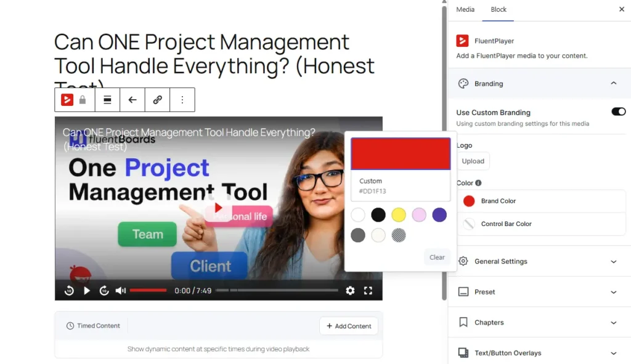Select the light pink color swatch
The image size is (631, 364).
(x=419, y=215)
